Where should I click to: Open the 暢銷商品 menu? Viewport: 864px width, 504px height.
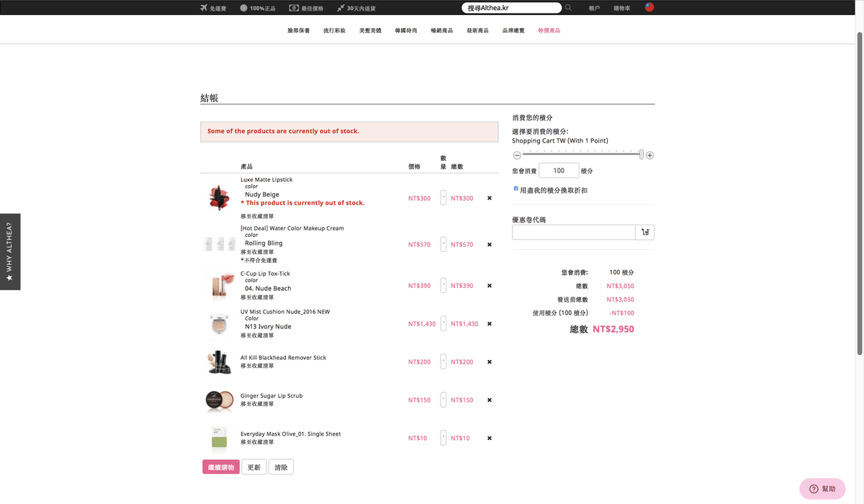441,31
